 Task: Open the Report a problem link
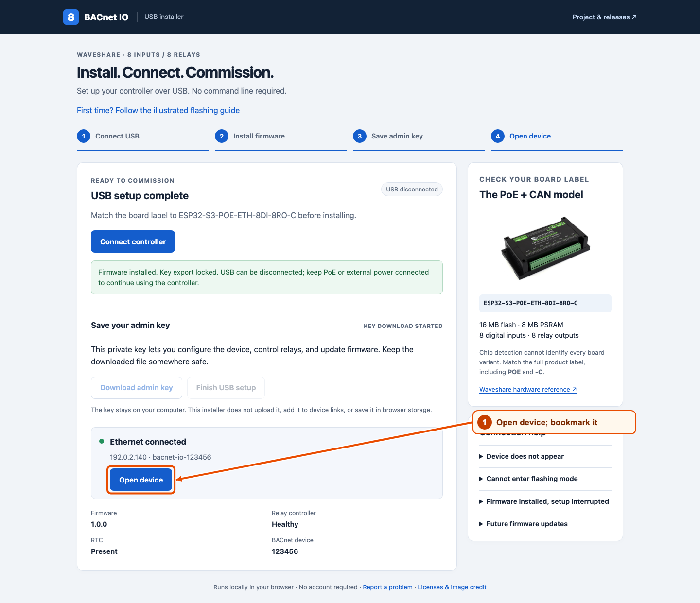[x=387, y=587]
